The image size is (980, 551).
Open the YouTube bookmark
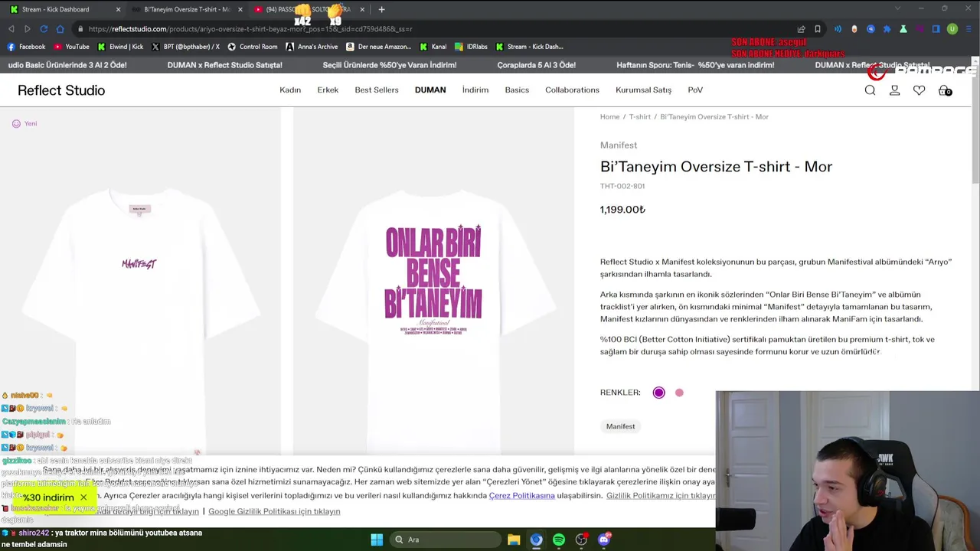click(x=71, y=47)
